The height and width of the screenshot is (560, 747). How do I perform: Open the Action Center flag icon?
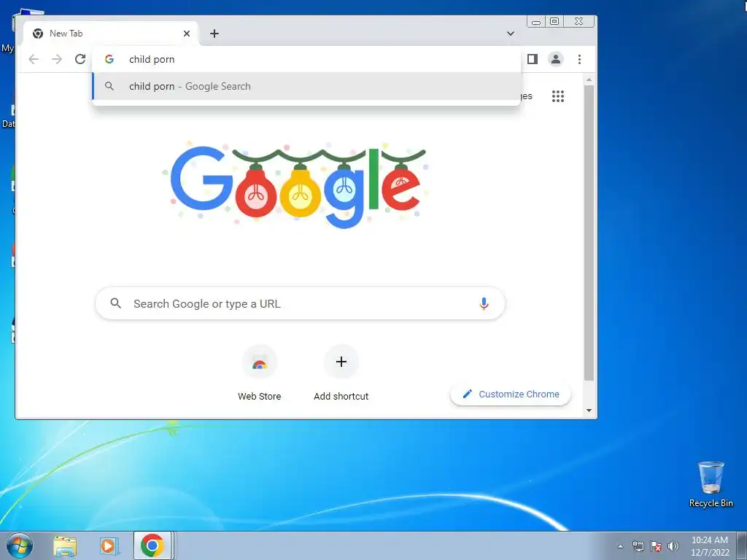[x=656, y=546]
